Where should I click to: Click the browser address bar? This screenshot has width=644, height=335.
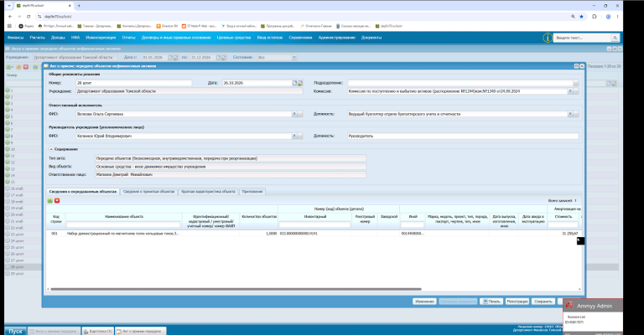point(304,17)
